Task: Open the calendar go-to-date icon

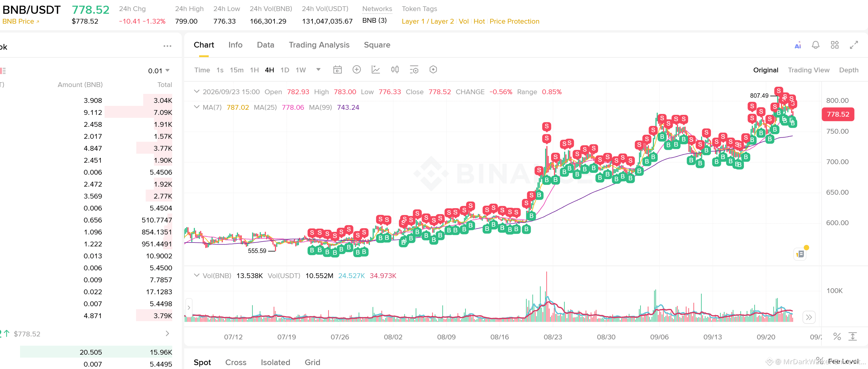Action: pyautogui.click(x=337, y=70)
